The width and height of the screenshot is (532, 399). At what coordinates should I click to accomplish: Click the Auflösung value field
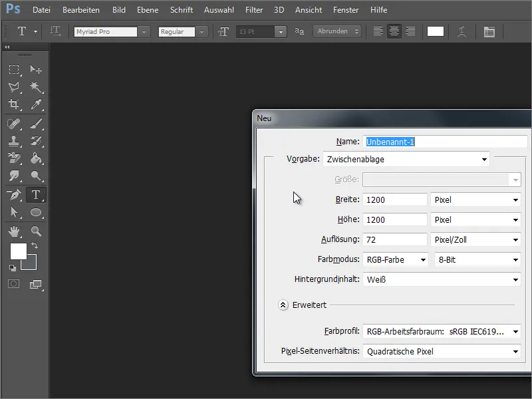395,240
